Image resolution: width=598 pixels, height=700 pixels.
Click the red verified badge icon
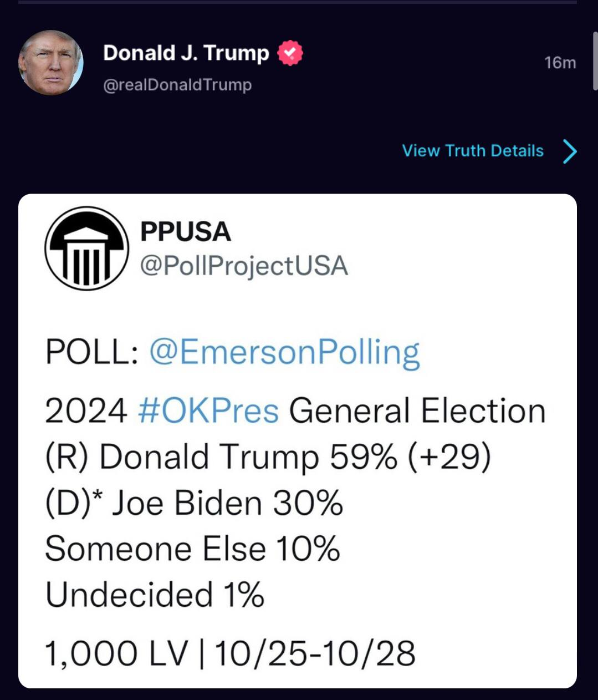pos(290,53)
